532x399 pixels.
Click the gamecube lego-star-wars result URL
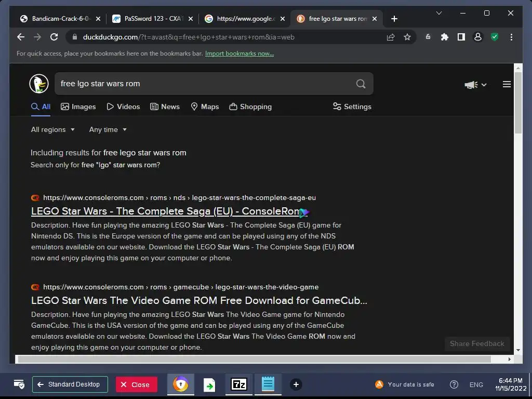click(x=181, y=287)
